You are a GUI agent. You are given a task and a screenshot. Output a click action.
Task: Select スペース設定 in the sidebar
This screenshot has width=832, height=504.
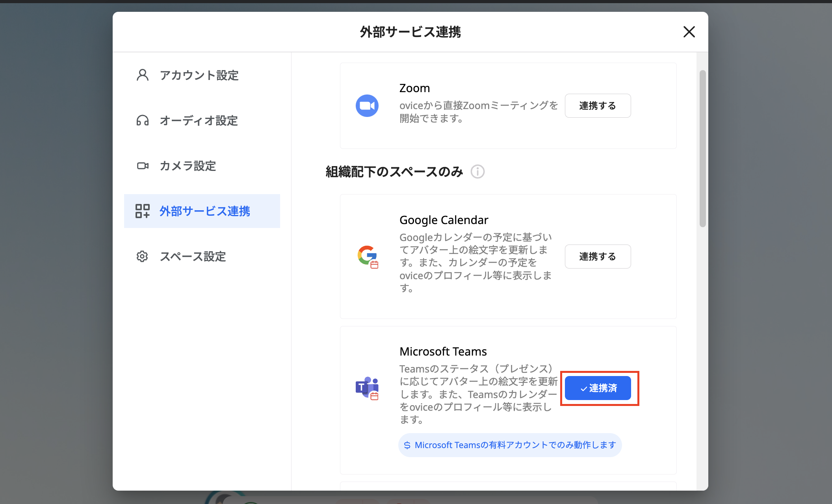(x=193, y=256)
